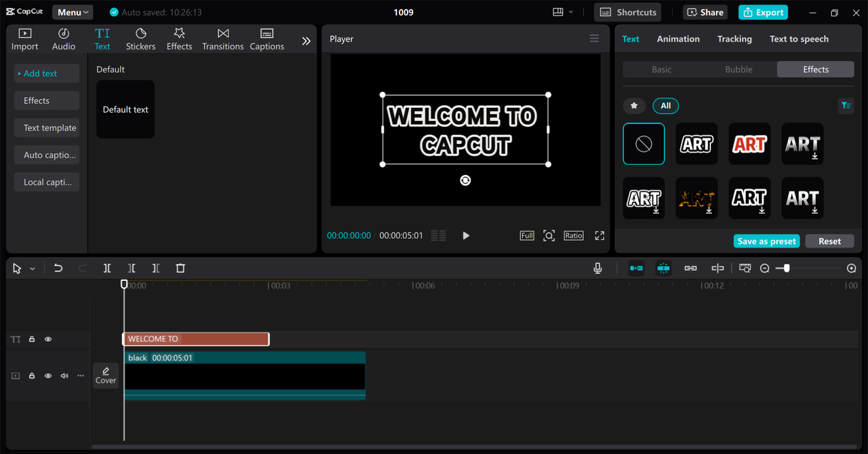Click delete left of playhead tool
This screenshot has width=868, height=454.
pyautogui.click(x=132, y=268)
